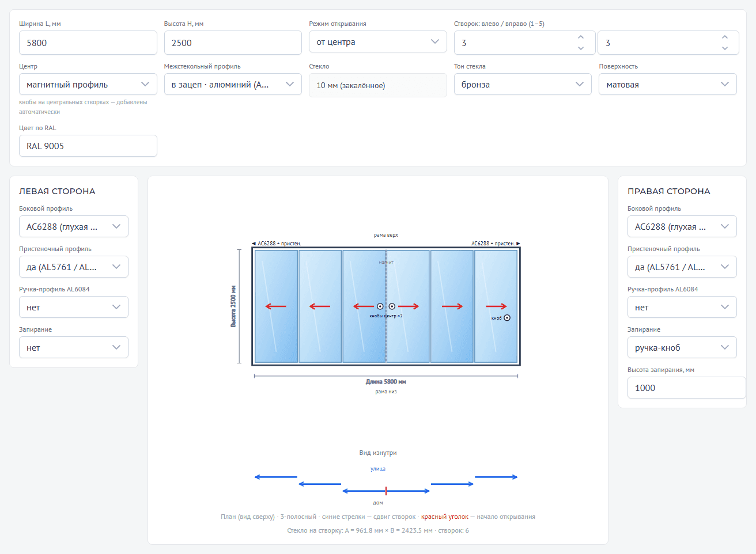Decrease left sash count with down arrow
Viewport: 756px width, 554px height.
coord(581,48)
